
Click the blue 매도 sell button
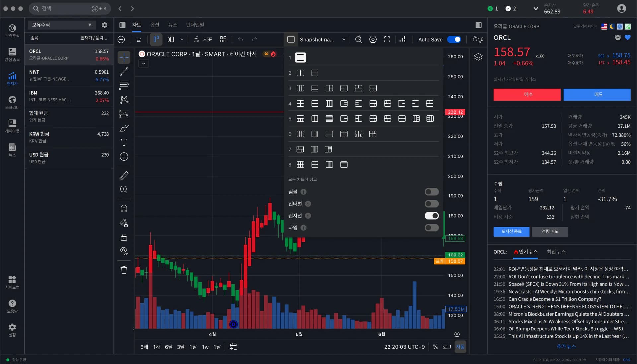pyautogui.click(x=597, y=94)
